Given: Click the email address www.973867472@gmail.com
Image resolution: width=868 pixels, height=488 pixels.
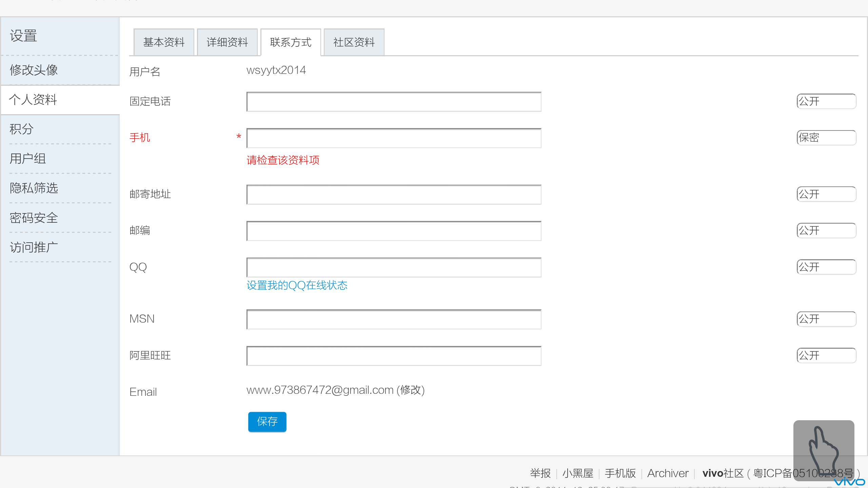Looking at the screenshot, I should (x=320, y=390).
